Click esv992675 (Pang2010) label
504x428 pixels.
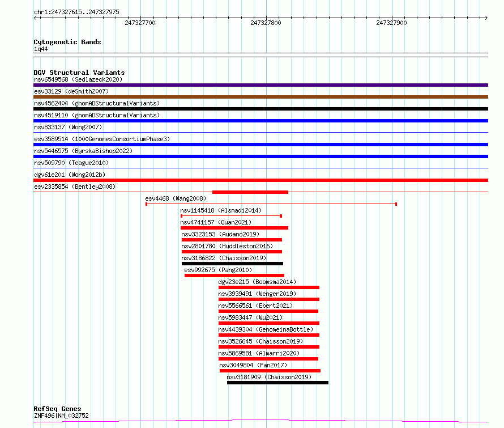point(218,270)
